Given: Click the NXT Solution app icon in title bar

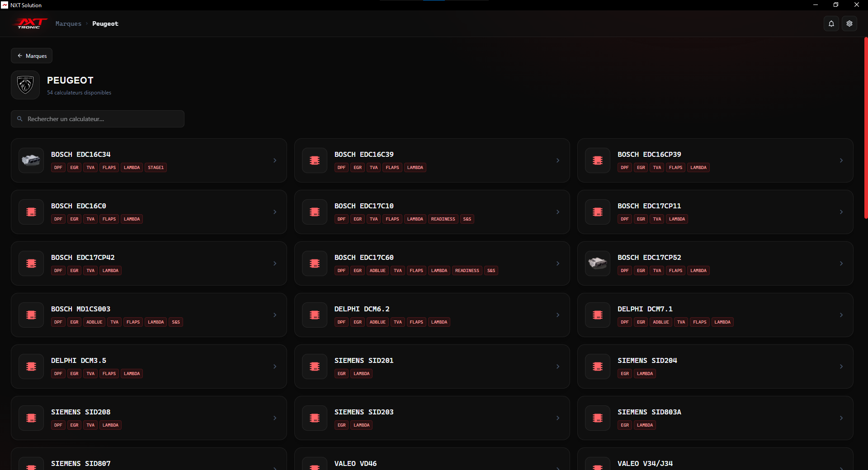Looking at the screenshot, I should point(5,5).
